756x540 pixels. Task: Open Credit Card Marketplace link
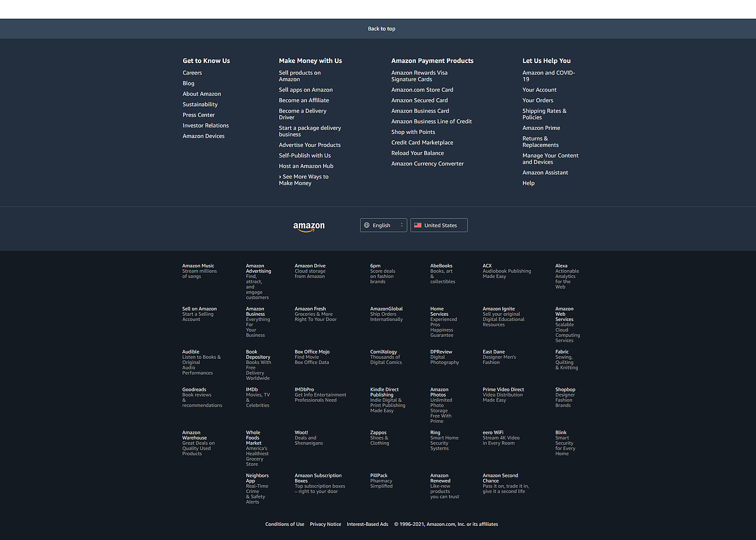coord(422,143)
